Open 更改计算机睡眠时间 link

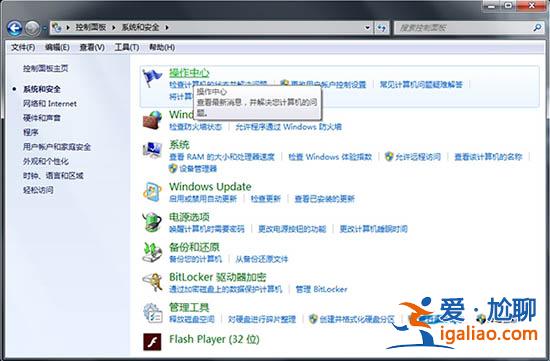(x=373, y=229)
